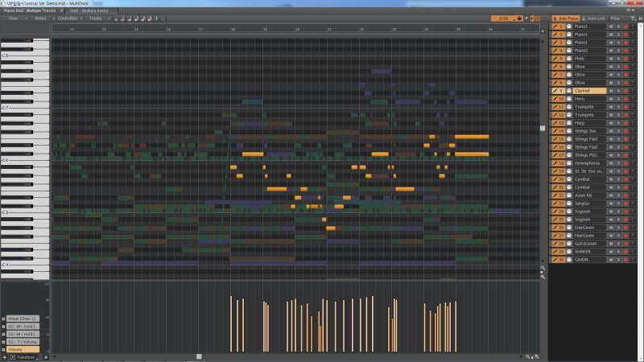Select the sixteenth note duration icon
This screenshot has height=362, width=644.
tap(143, 19)
